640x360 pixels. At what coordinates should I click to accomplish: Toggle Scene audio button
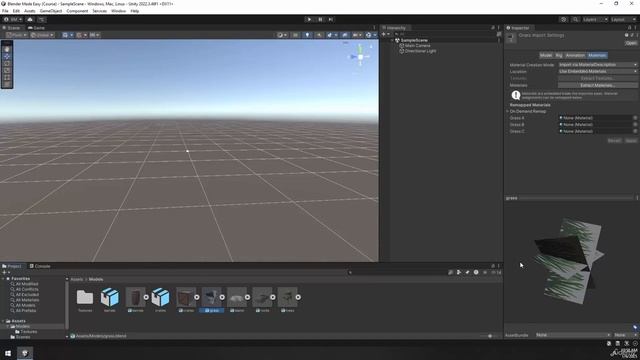[x=319, y=35]
